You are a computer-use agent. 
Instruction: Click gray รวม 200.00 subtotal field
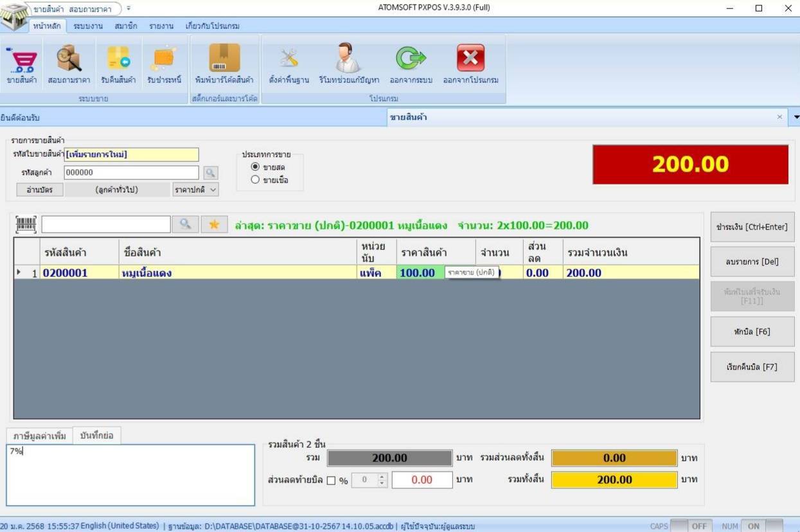click(x=389, y=458)
